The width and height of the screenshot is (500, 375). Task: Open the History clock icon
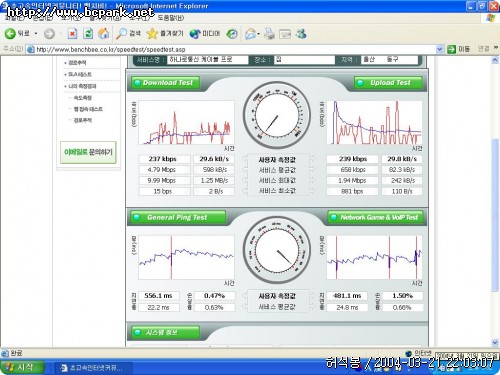tap(232, 34)
